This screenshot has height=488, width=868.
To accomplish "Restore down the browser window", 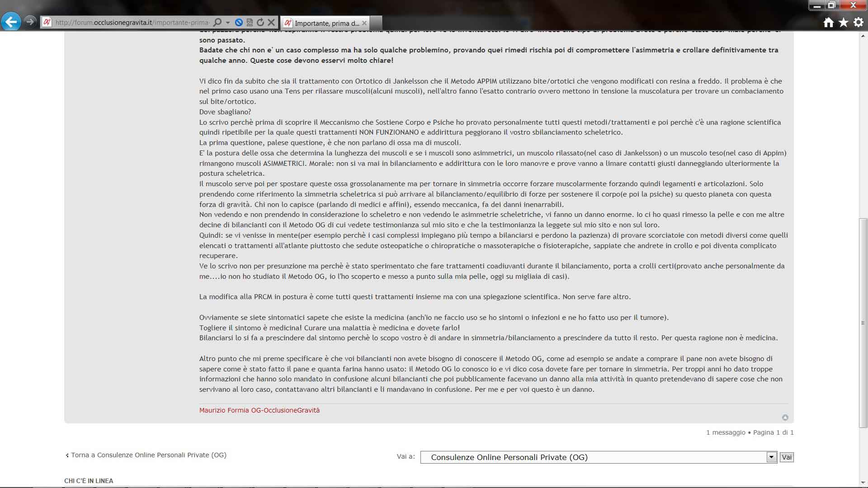I will pyautogui.click(x=831, y=5).
